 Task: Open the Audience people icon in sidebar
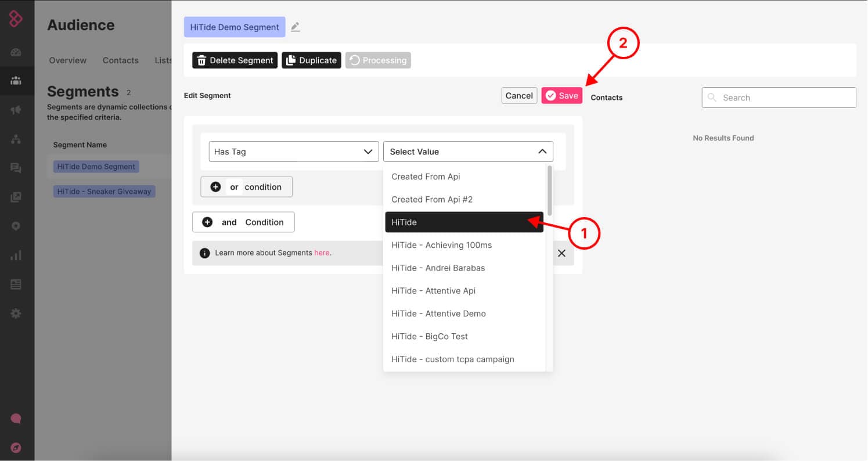(x=16, y=81)
